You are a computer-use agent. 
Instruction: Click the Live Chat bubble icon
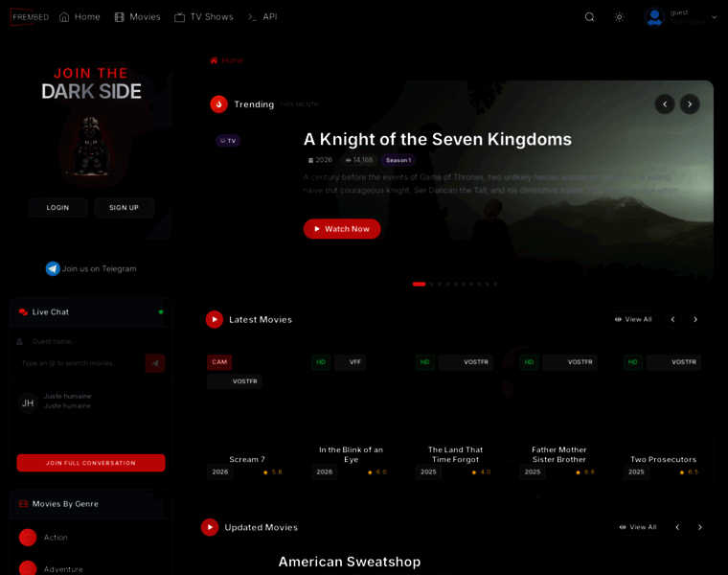pos(23,312)
